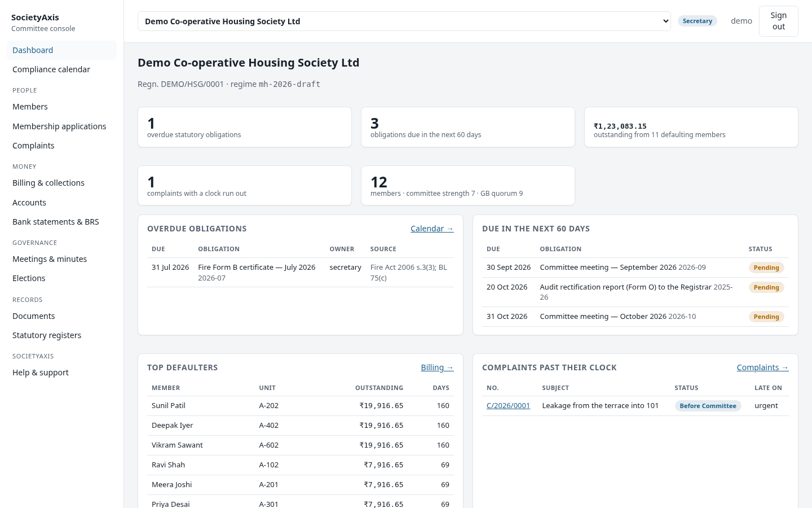
Task: Follow the Complaints link in the clock panel
Action: 762,367
